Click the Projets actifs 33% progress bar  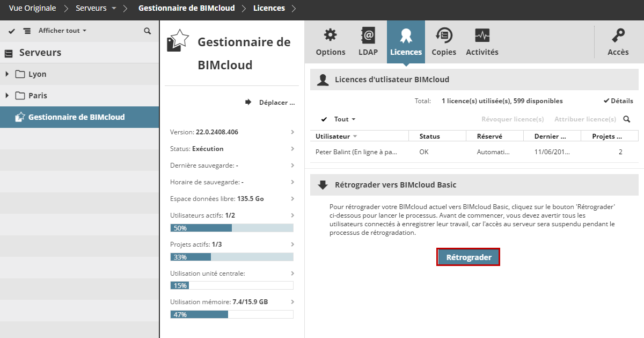click(x=232, y=257)
